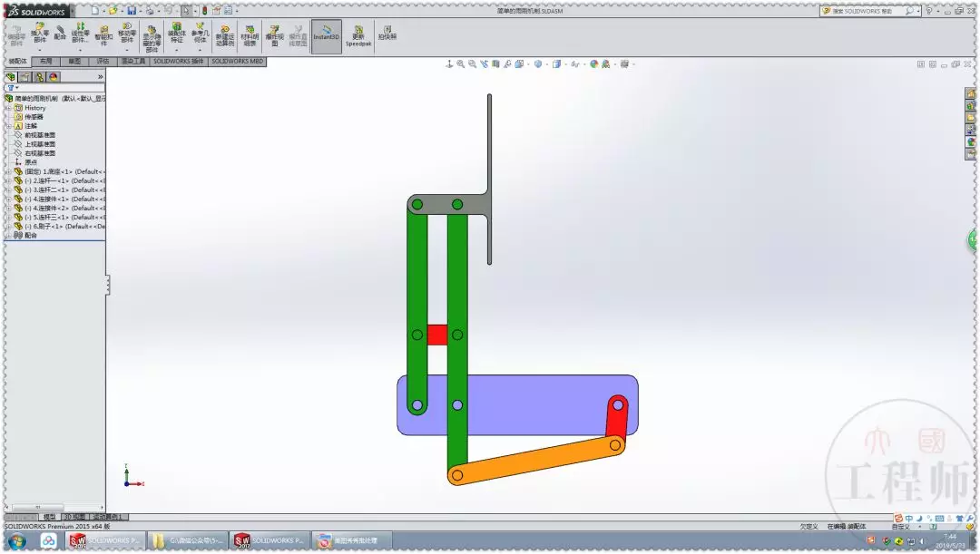The height and width of the screenshot is (554, 980).
Task: Open the Insert Components tool
Action: coord(40,35)
